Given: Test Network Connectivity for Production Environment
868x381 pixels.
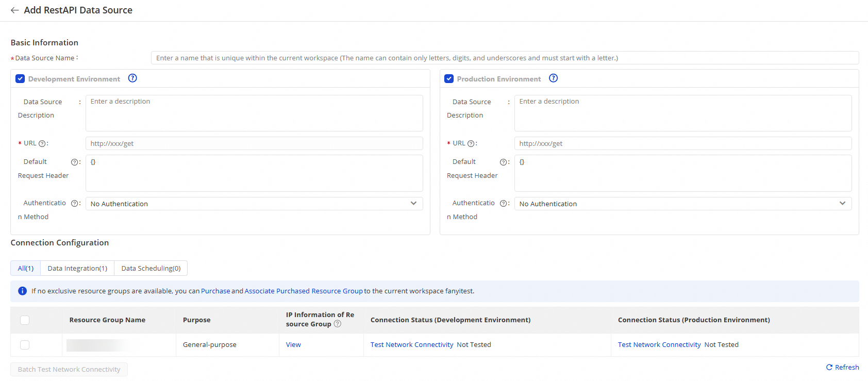Looking at the screenshot, I should (x=659, y=345).
